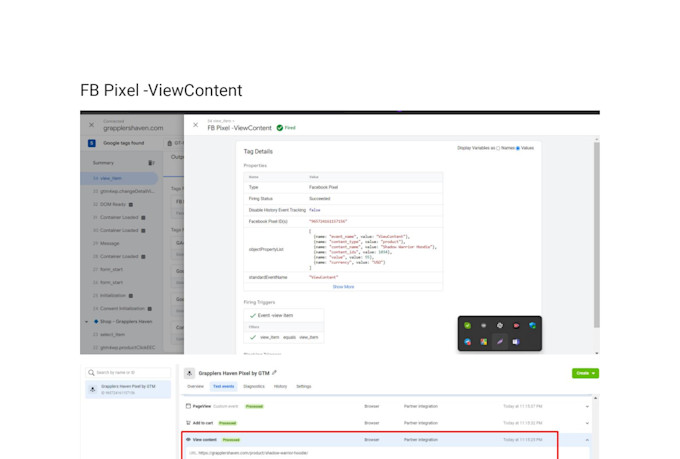Click the gray cloud tray icon
The height and width of the screenshot is (459, 680).
484,325
